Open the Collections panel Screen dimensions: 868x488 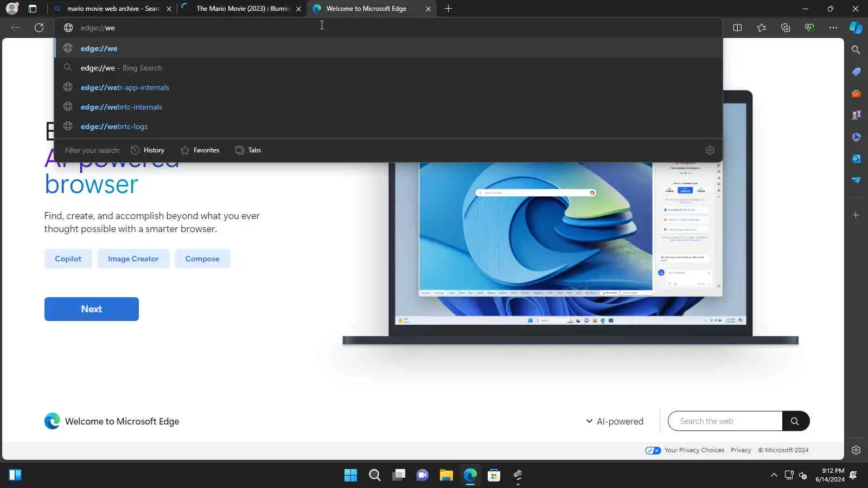click(x=786, y=28)
